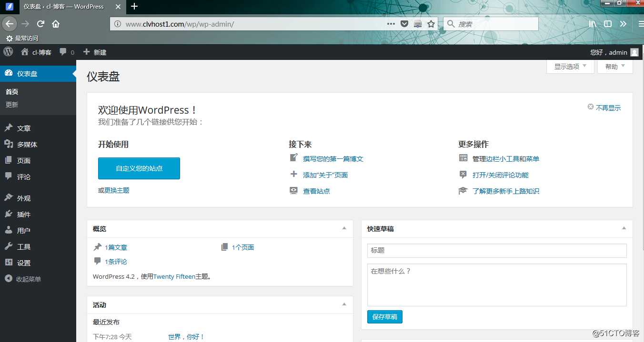
Task: Click the 保存草稿 button
Action: point(385,317)
